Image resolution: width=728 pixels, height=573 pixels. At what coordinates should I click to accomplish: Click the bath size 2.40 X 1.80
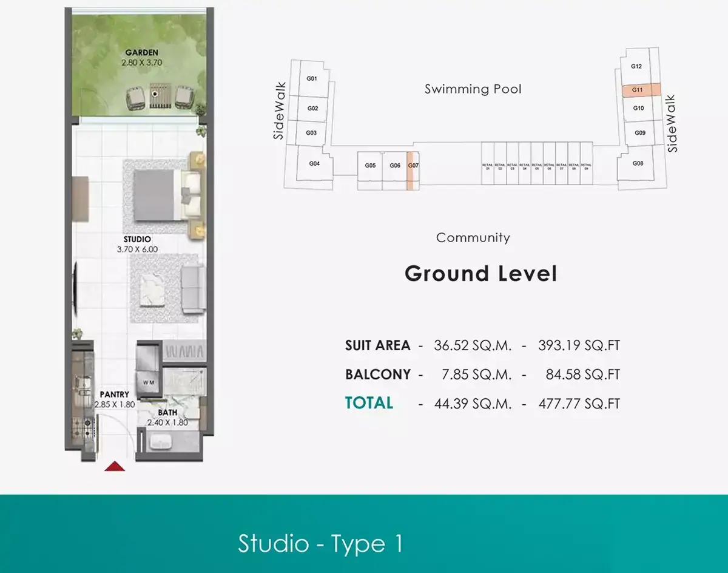167,422
